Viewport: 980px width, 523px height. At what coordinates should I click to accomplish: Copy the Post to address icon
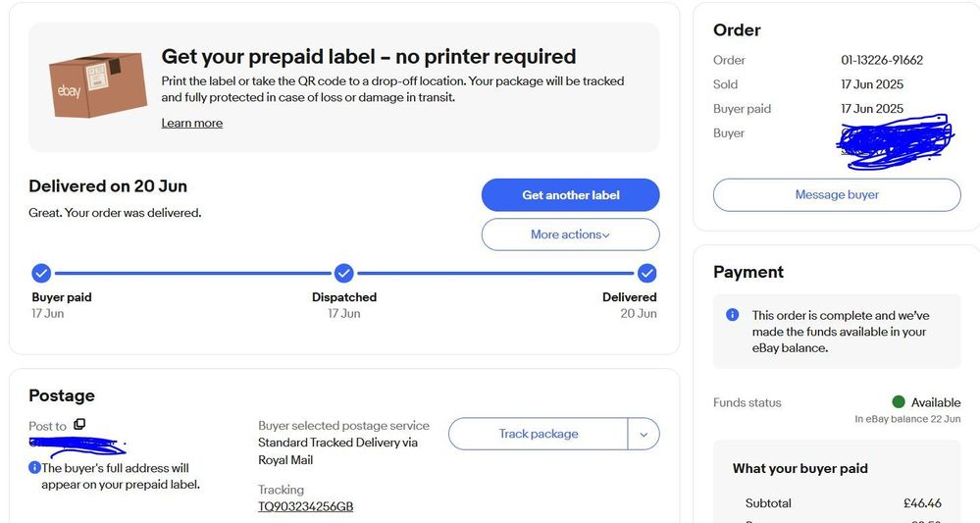[x=79, y=424]
